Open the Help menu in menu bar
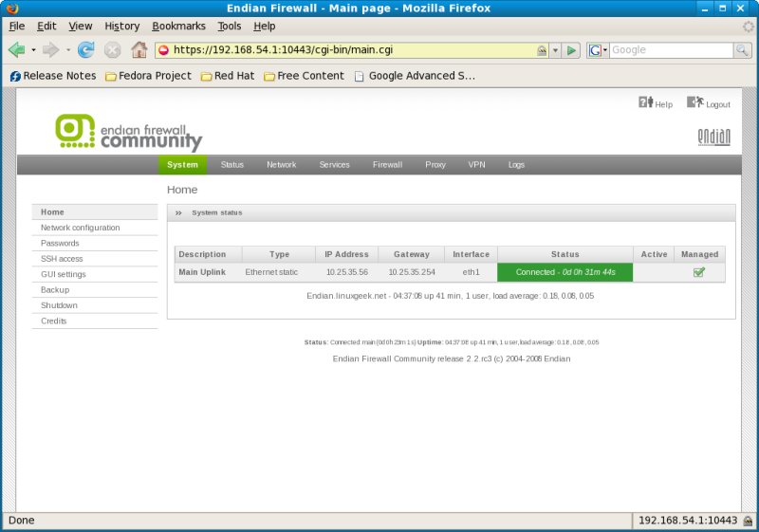Image resolution: width=759 pixels, height=532 pixels. [265, 27]
